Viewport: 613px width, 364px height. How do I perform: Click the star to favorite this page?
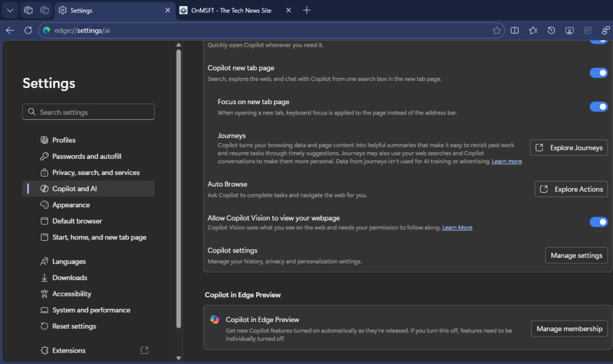(496, 31)
